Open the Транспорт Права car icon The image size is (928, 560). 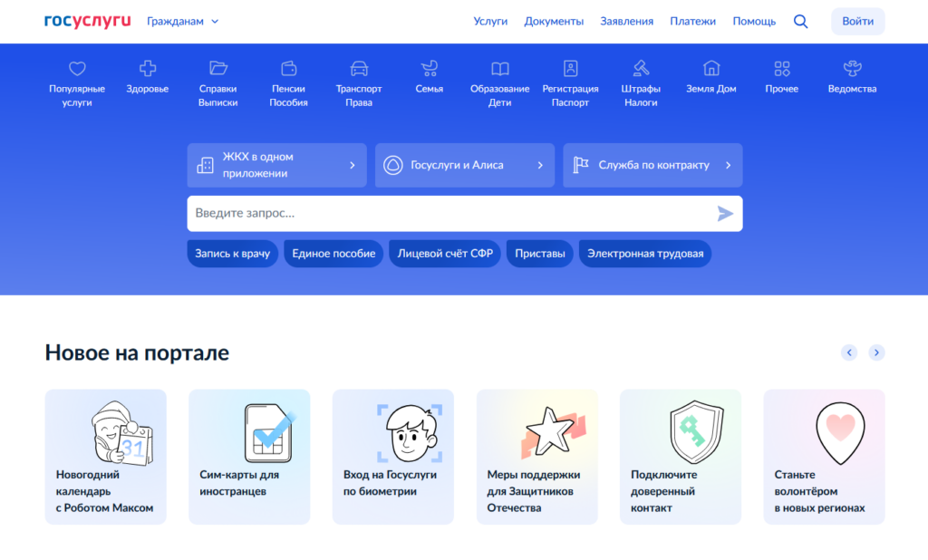pos(359,69)
